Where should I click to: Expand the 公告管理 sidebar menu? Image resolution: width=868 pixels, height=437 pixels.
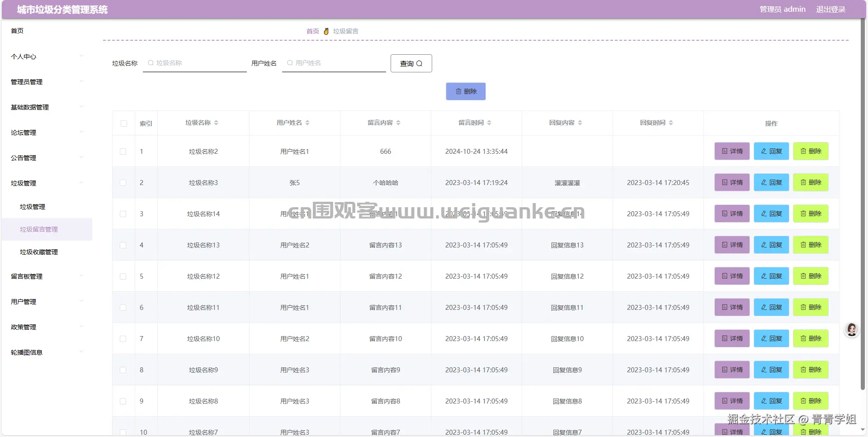[47, 158]
